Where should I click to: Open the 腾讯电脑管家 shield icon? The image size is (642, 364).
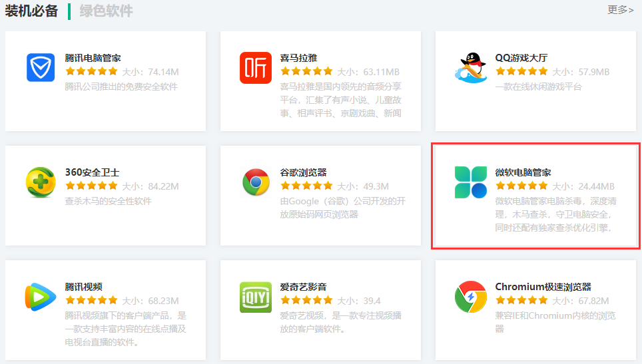pos(41,67)
